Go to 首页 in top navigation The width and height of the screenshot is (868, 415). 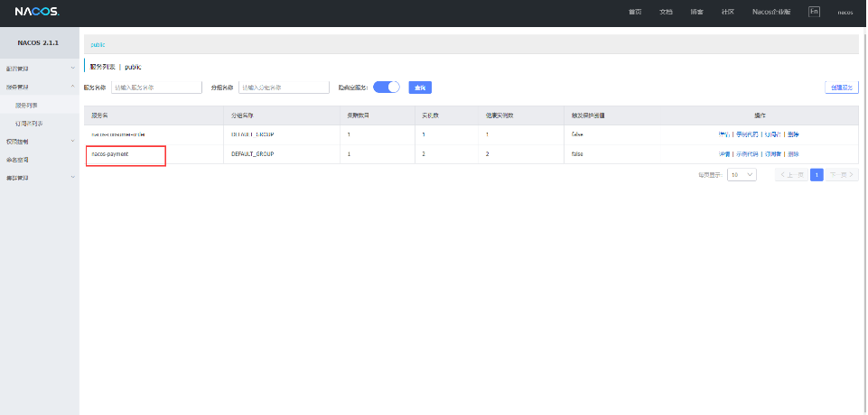tap(635, 12)
